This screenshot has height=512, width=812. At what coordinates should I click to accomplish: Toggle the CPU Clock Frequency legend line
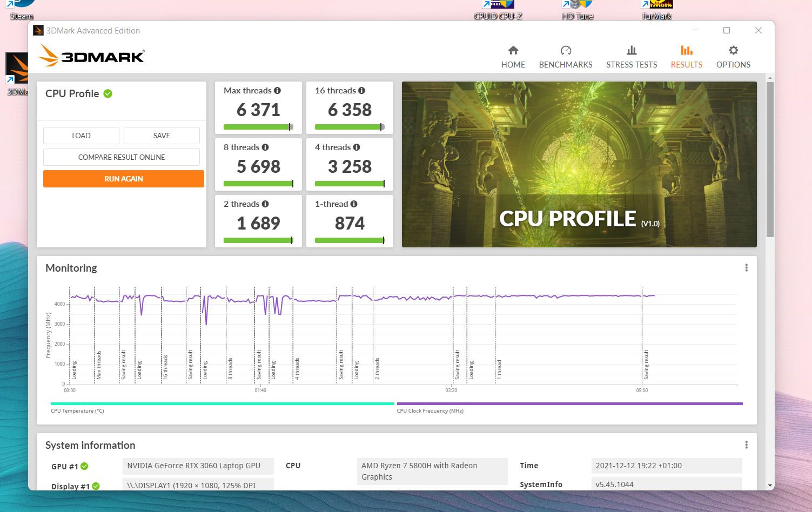[570, 403]
